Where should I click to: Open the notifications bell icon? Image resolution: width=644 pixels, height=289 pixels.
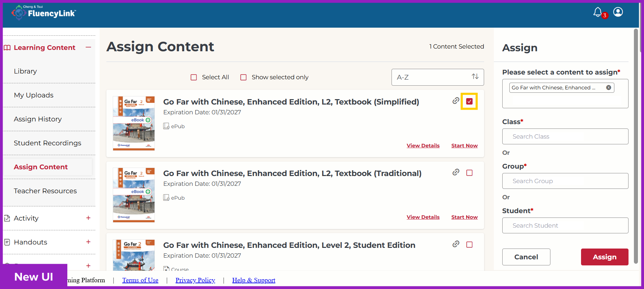[x=598, y=12]
